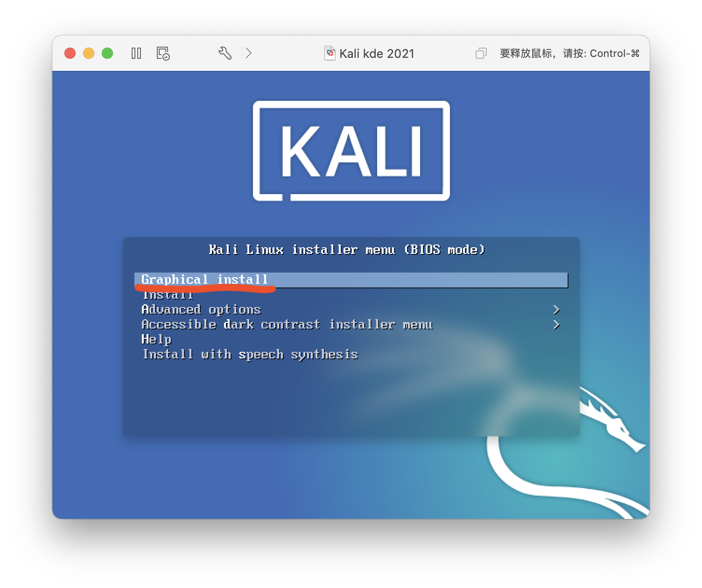Image resolution: width=702 pixels, height=588 pixels.
Task: Select Graphical install menu entry
Action: coord(351,280)
